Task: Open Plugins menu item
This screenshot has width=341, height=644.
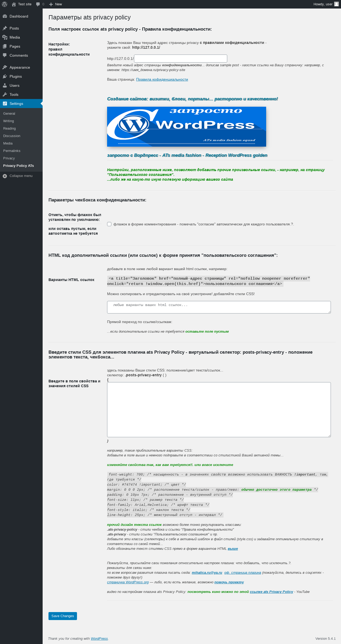Action: (21, 76)
